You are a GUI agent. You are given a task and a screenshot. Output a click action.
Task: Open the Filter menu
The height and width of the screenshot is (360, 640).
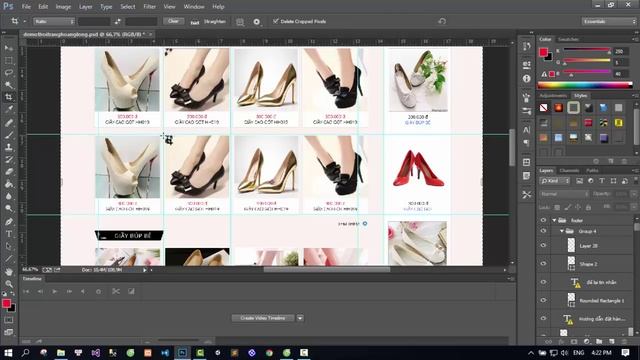(x=149, y=7)
